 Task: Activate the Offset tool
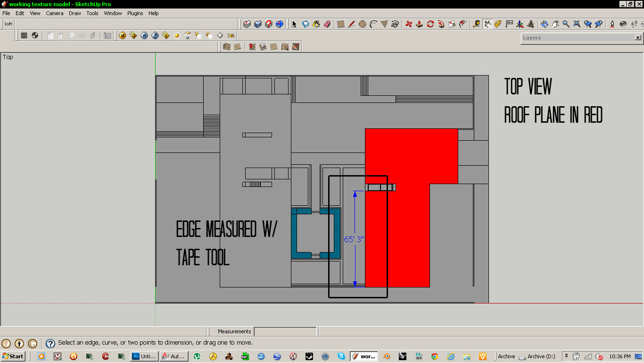[x=463, y=24]
